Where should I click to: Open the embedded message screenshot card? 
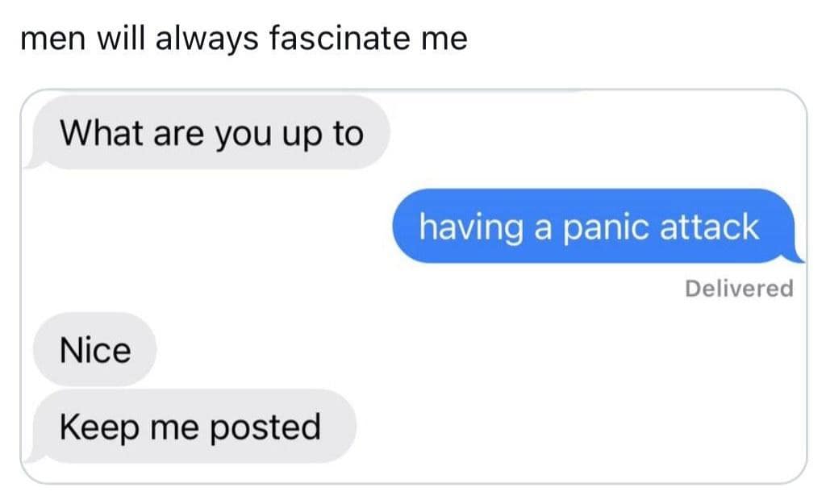click(x=414, y=286)
